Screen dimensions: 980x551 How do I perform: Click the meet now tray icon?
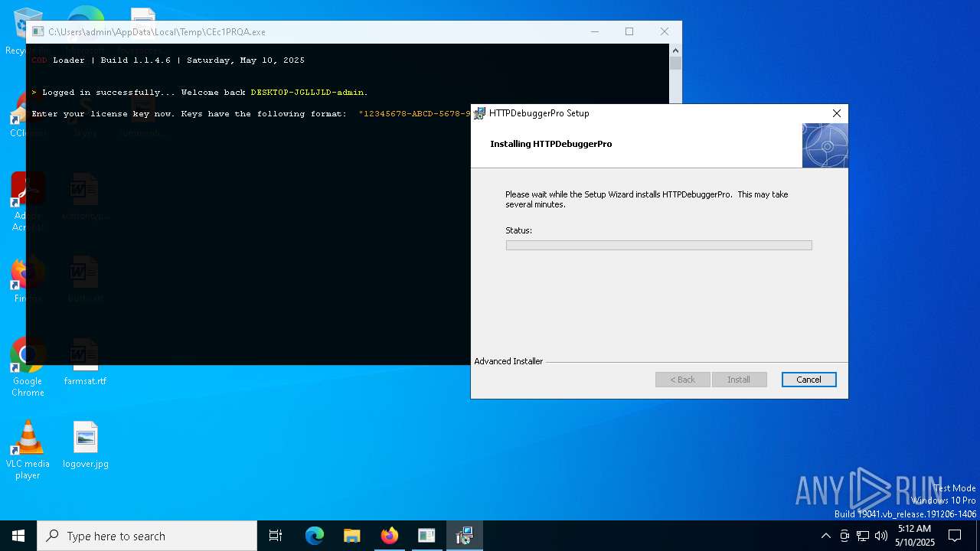point(844,536)
